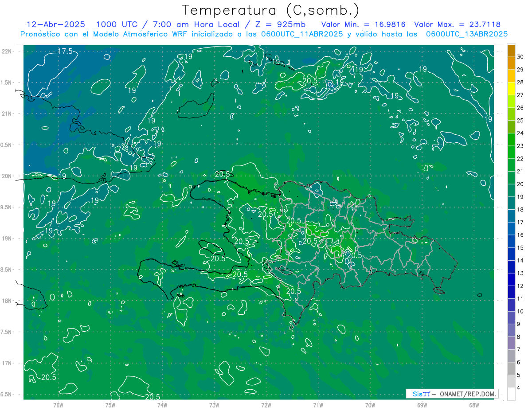Pick the dark blue swatch between 11 and 12

(x=511, y=292)
